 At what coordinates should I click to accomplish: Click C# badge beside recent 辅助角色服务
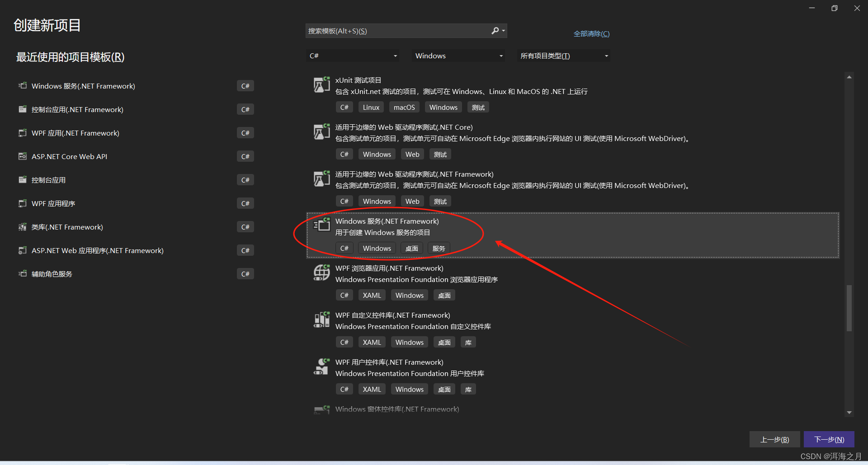pos(245,274)
